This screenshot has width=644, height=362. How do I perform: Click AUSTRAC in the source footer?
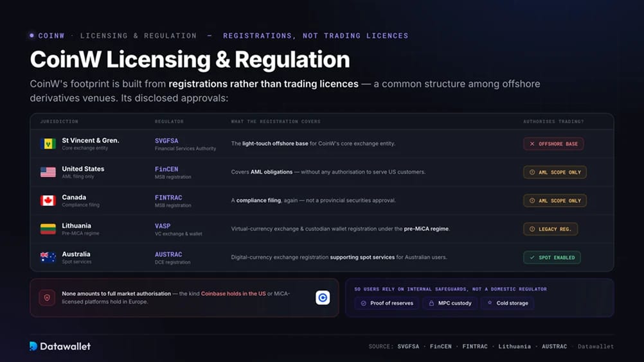click(554, 347)
